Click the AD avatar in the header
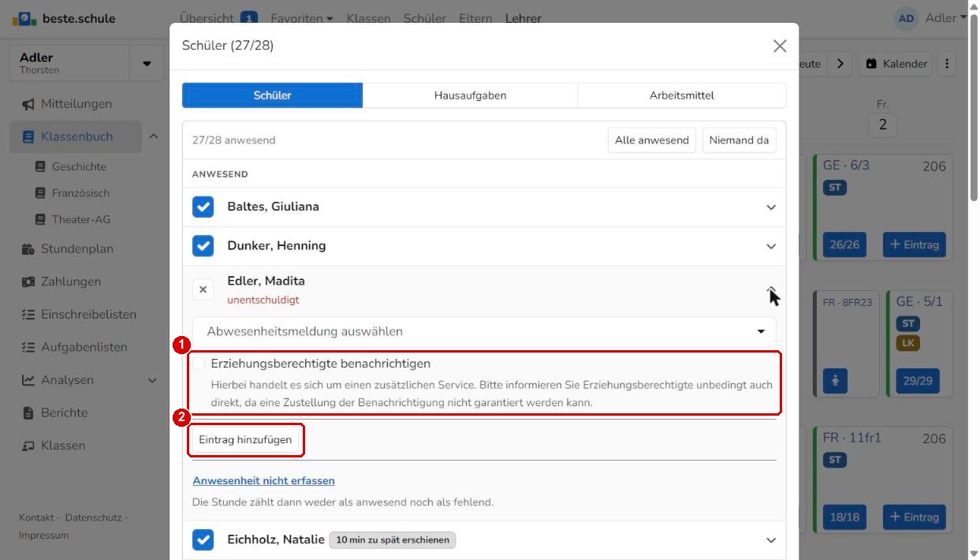The image size is (980, 560). click(907, 19)
